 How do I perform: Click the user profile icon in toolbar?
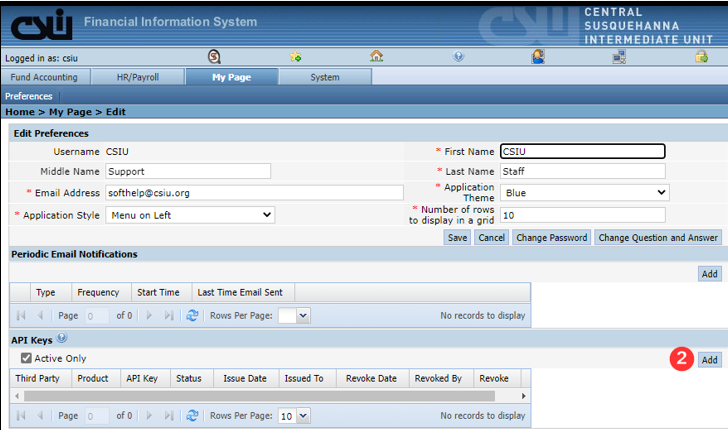(x=538, y=57)
